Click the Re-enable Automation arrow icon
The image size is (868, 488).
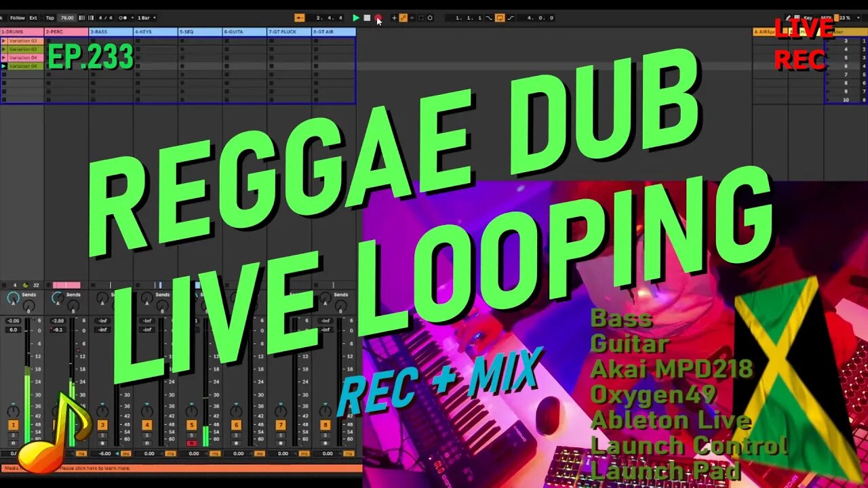412,18
